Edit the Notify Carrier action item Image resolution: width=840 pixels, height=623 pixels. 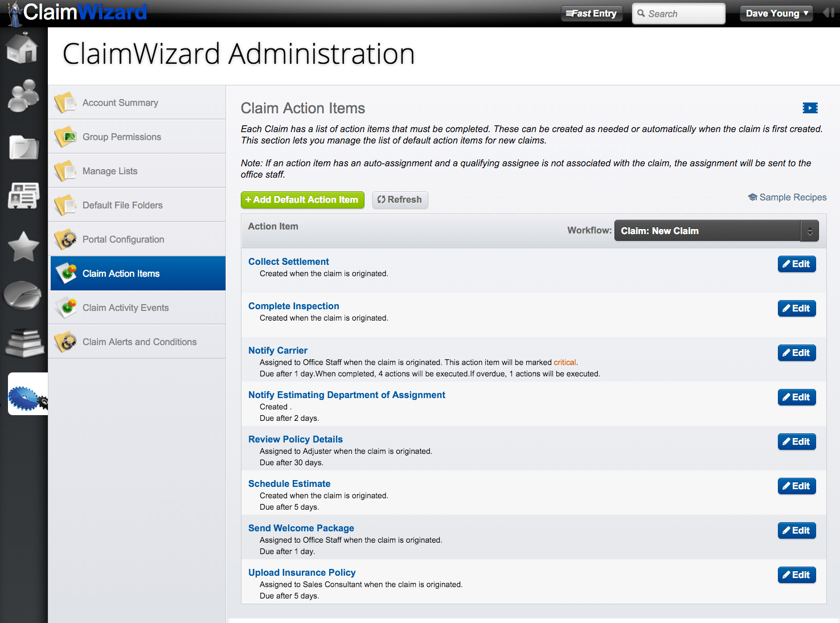tap(796, 353)
